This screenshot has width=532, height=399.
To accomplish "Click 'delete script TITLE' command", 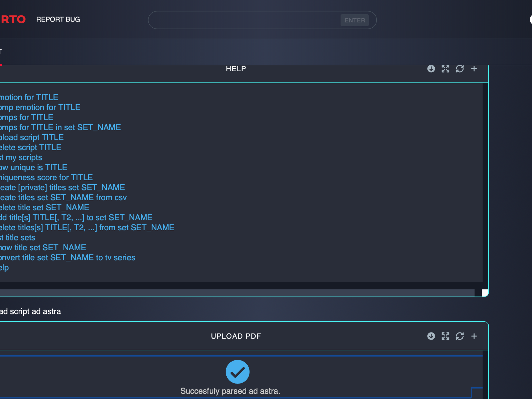I will (x=31, y=147).
